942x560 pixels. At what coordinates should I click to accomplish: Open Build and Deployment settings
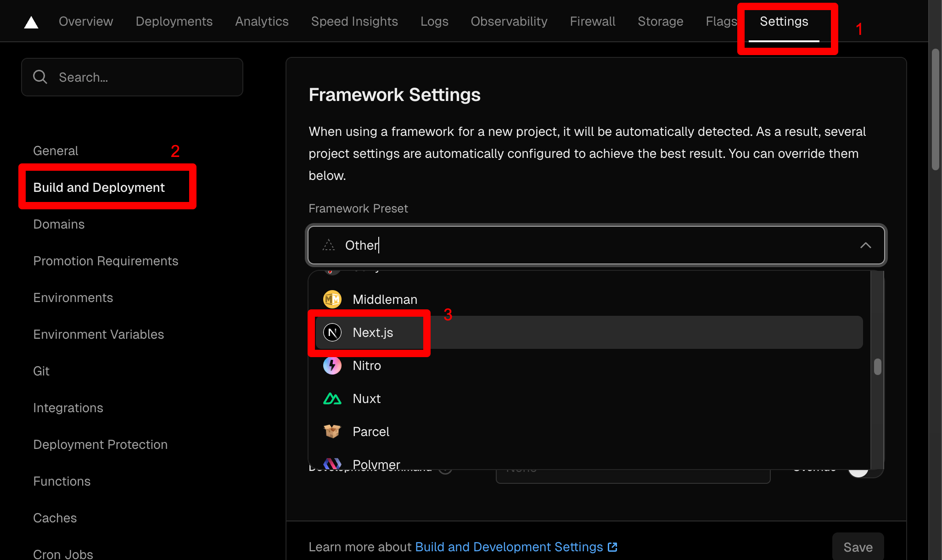(99, 187)
